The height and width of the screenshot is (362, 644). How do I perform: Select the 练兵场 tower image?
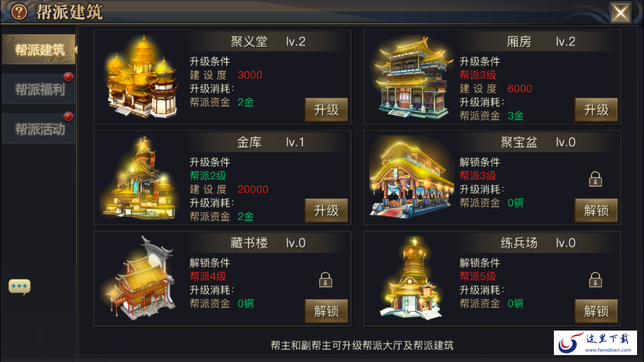(x=412, y=278)
